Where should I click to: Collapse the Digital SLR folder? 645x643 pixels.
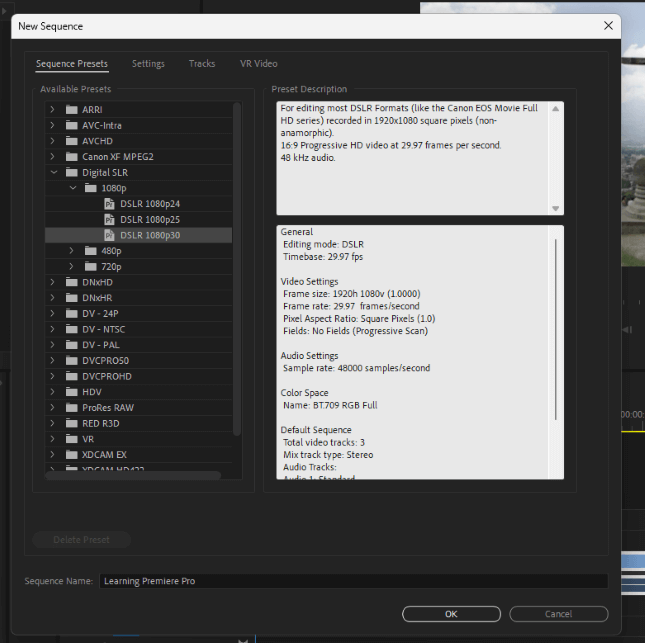(53, 172)
